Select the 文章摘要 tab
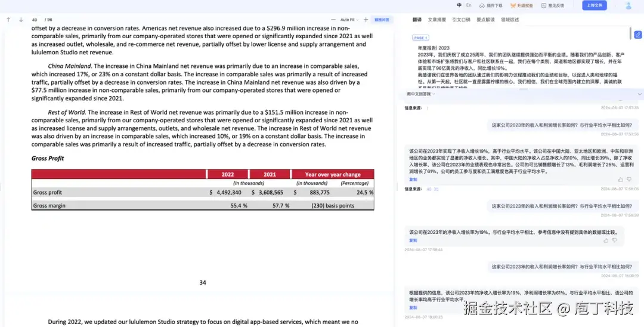The width and height of the screenshot is (644, 327). (436, 20)
